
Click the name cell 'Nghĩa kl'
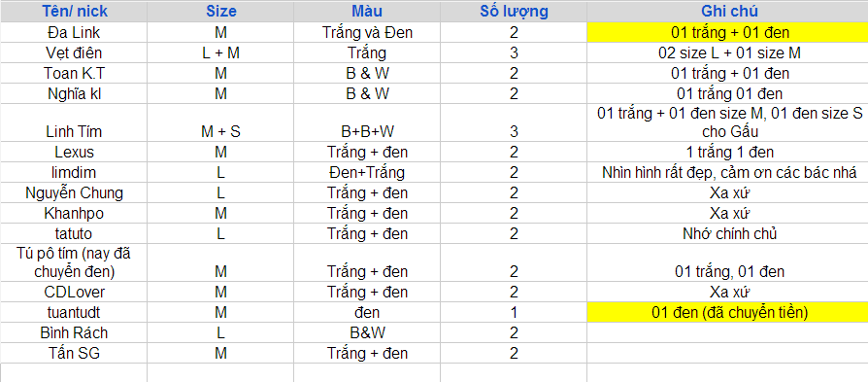click(x=74, y=93)
